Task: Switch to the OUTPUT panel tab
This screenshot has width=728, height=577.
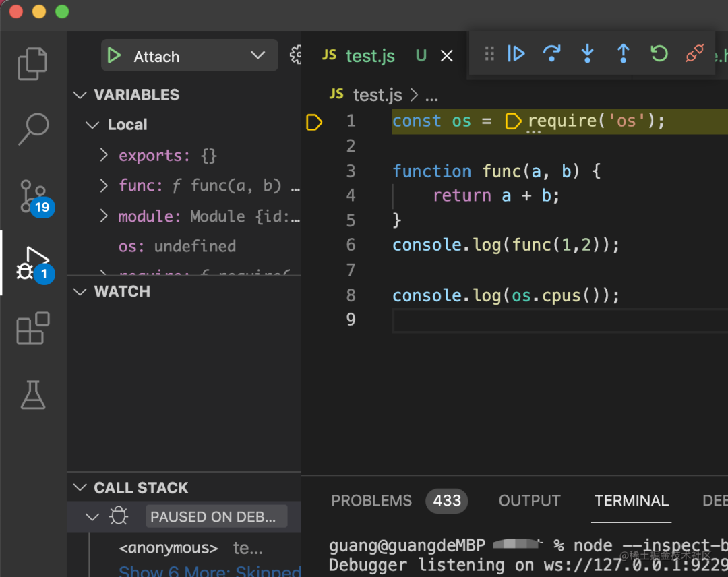Action: point(530,500)
